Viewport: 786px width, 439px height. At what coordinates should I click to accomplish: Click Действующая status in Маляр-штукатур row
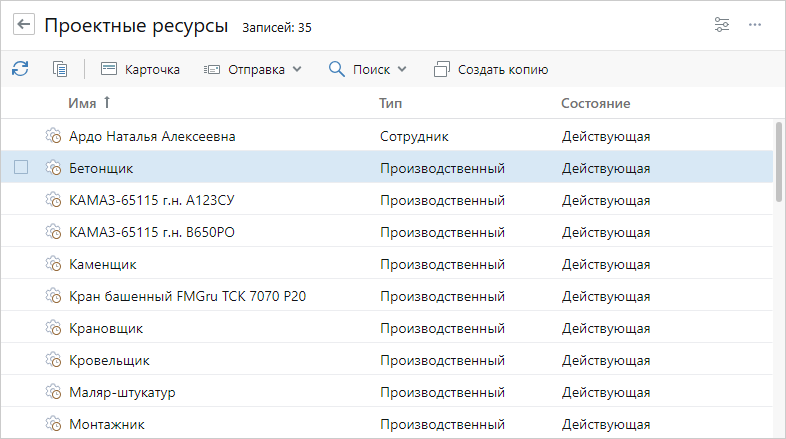(x=606, y=393)
